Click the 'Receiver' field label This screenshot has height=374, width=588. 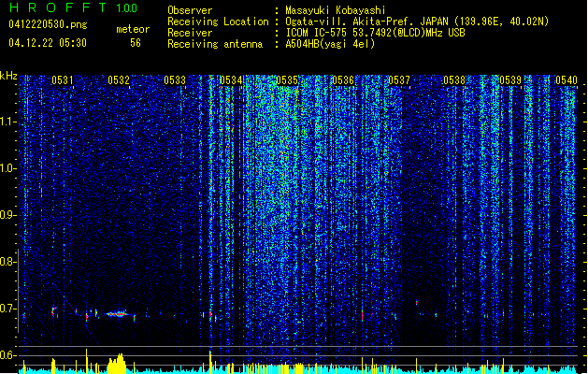(x=190, y=33)
